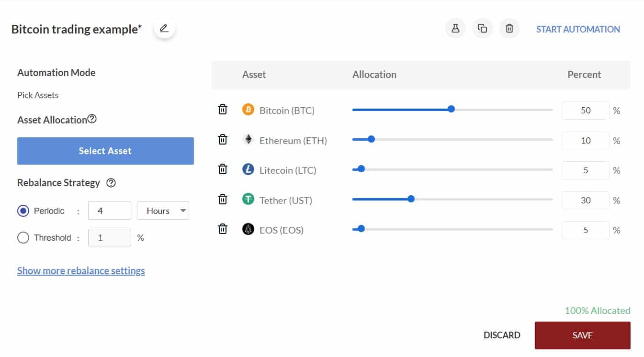
Task: Delete the Ethereum (ETH) row
Action: 223,140
